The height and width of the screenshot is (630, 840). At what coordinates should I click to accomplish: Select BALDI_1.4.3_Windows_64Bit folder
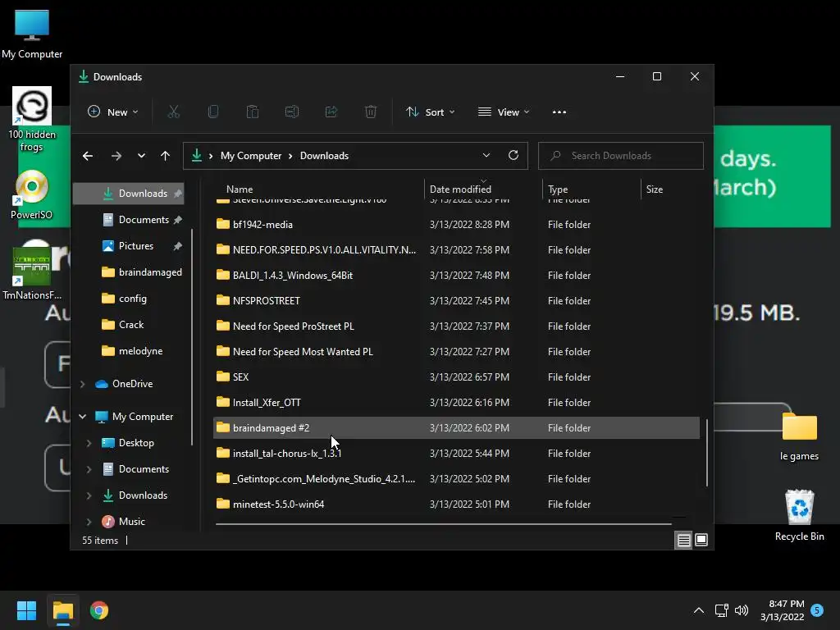pyautogui.click(x=456, y=276)
